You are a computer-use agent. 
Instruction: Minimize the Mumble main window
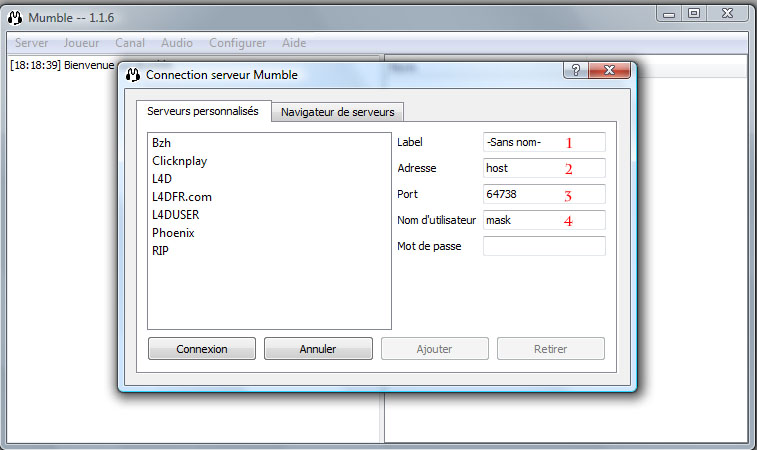(669, 14)
